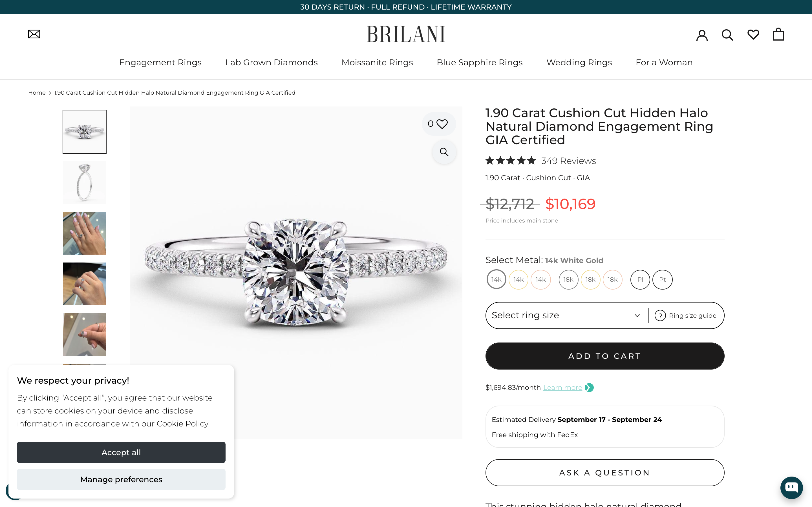Open the Moissanite Rings menu

[377, 62]
